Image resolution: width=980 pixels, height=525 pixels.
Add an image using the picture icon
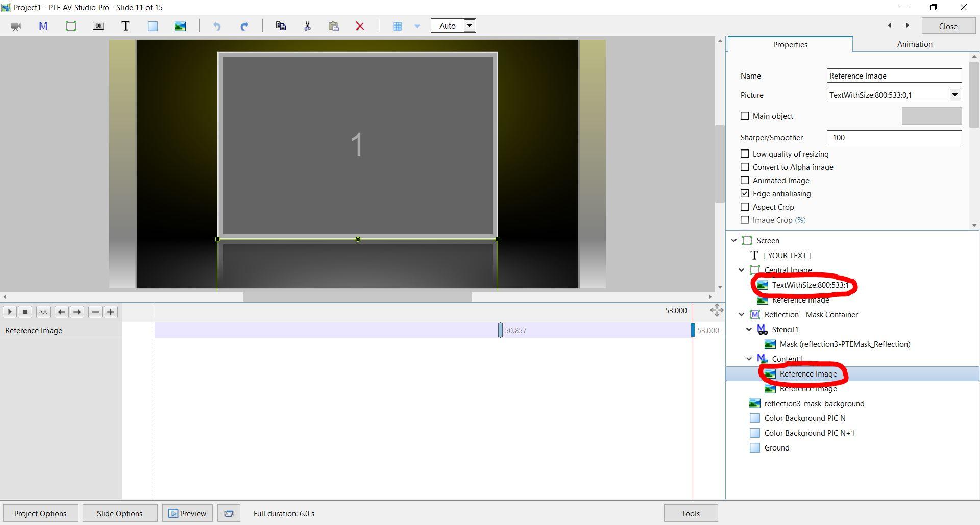point(180,26)
